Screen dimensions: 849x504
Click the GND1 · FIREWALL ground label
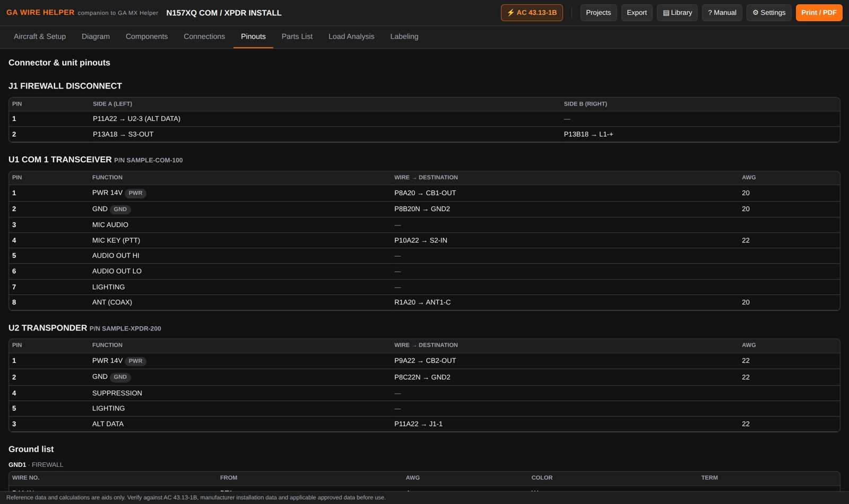[36, 465]
